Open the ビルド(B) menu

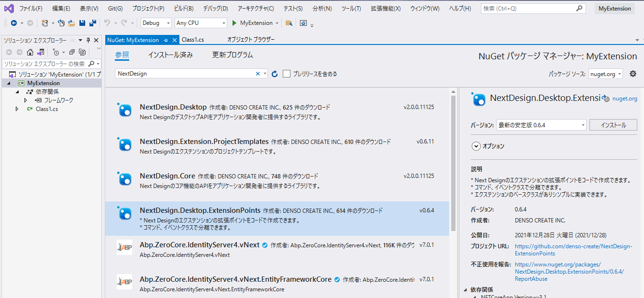coord(184,9)
